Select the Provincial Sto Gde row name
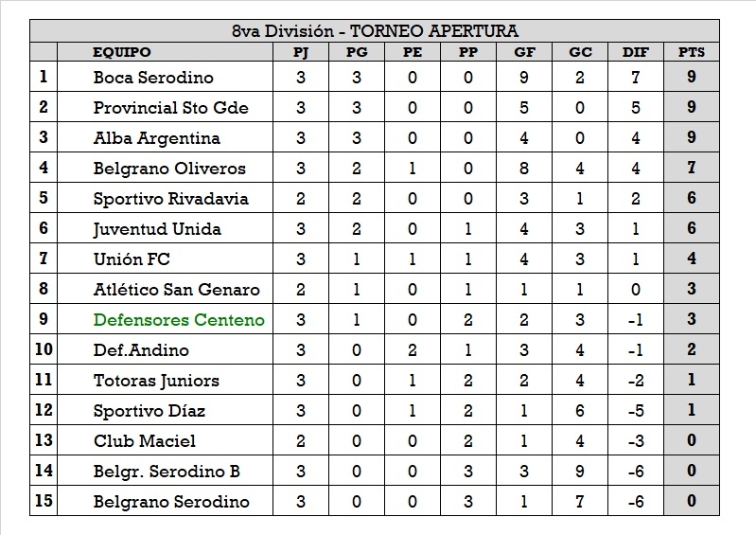Screen dimensions: 756x535 [170, 108]
